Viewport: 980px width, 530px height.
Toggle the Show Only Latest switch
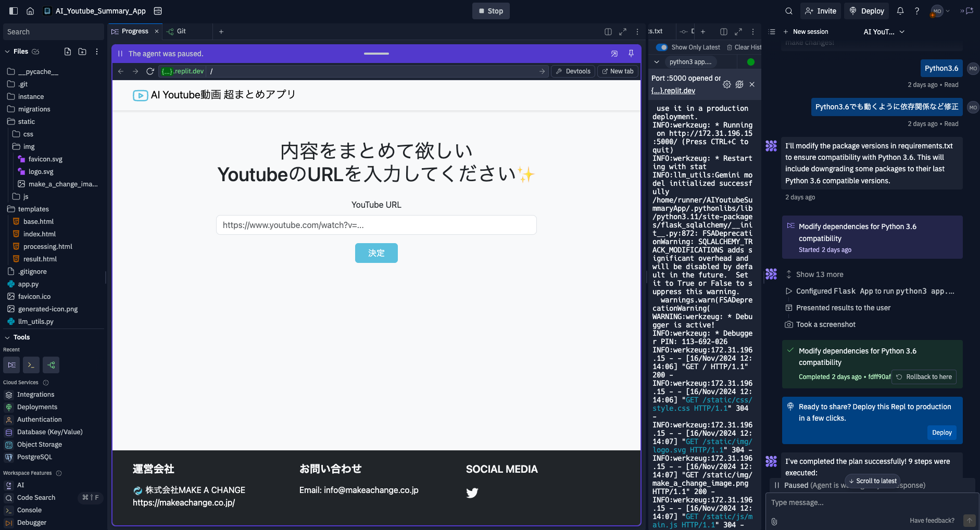[662, 47]
